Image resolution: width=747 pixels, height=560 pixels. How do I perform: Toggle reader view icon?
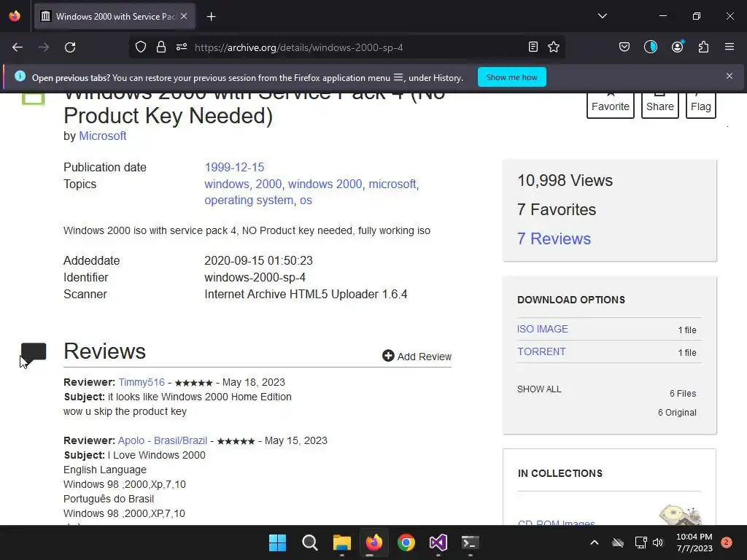click(533, 47)
